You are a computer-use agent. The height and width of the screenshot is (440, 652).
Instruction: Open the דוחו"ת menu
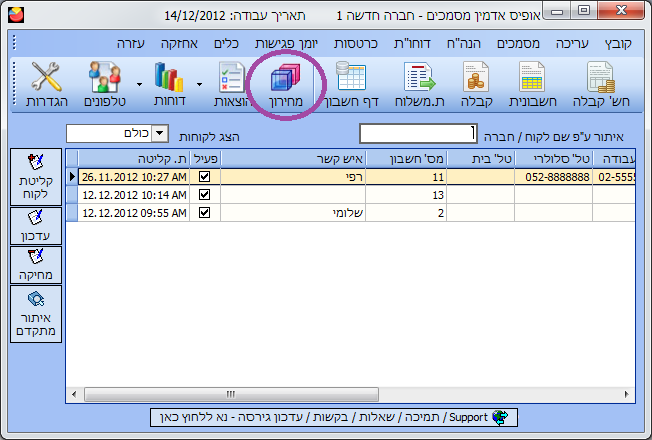[412, 43]
